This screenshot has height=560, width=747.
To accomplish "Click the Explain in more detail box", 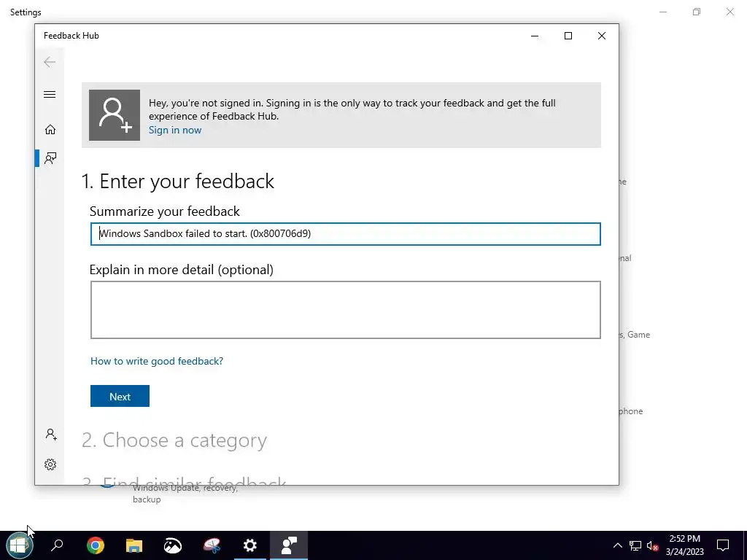I will pyautogui.click(x=345, y=310).
